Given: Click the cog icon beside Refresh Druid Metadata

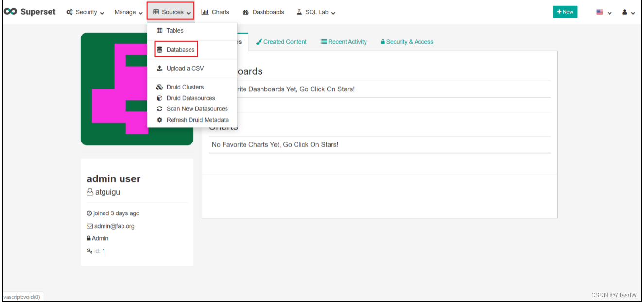Looking at the screenshot, I should [x=159, y=120].
